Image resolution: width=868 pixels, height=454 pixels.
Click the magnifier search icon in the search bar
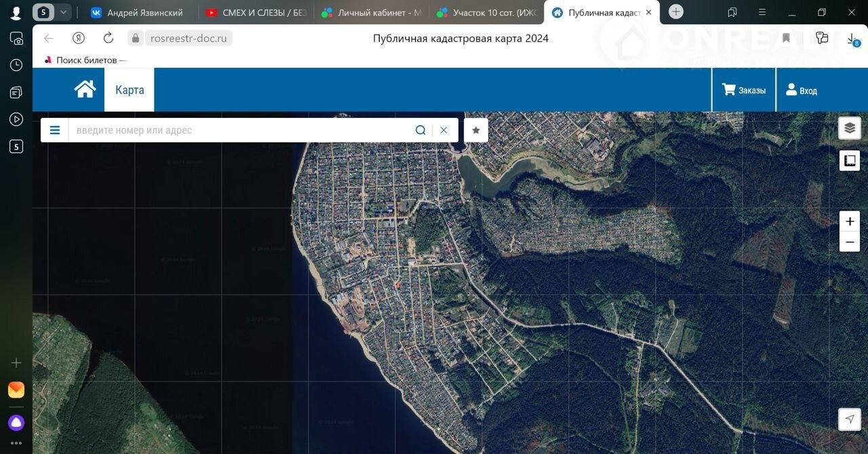[420, 130]
